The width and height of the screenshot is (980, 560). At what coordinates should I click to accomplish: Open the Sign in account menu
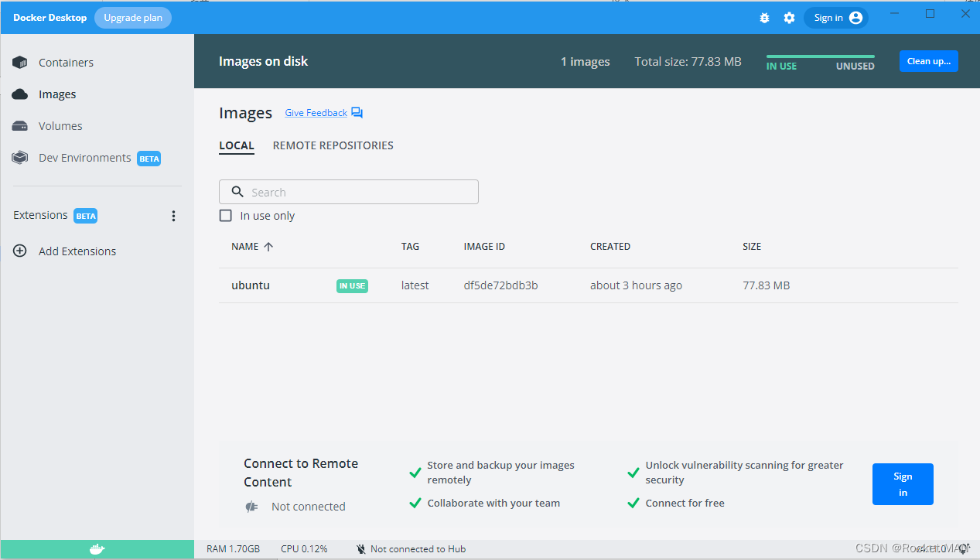tap(835, 17)
